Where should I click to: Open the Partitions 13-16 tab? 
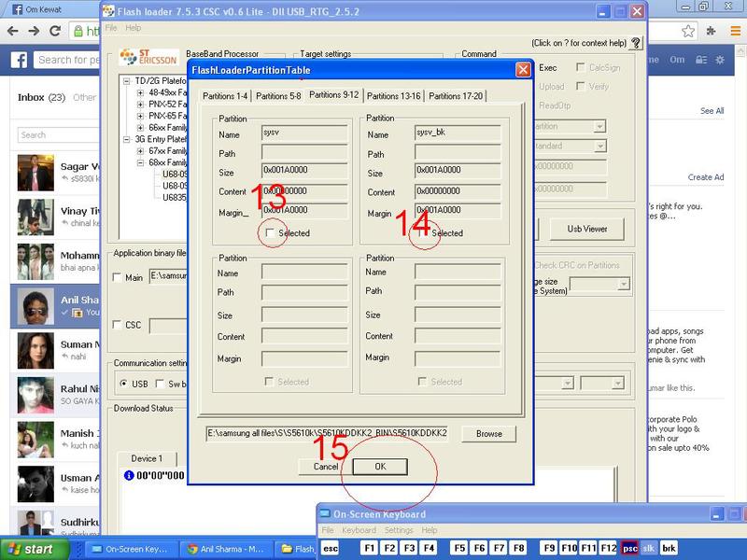[393, 96]
